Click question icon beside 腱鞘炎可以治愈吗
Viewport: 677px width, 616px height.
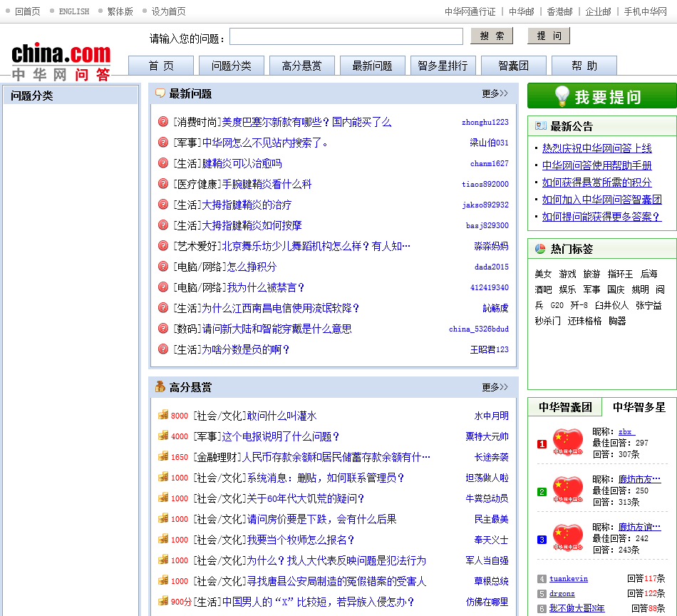coord(162,163)
